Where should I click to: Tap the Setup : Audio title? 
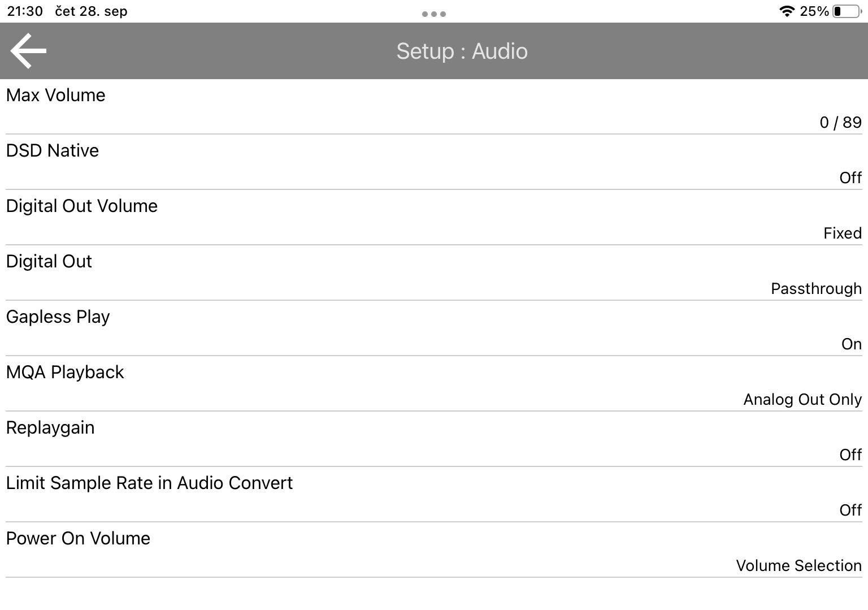(462, 51)
